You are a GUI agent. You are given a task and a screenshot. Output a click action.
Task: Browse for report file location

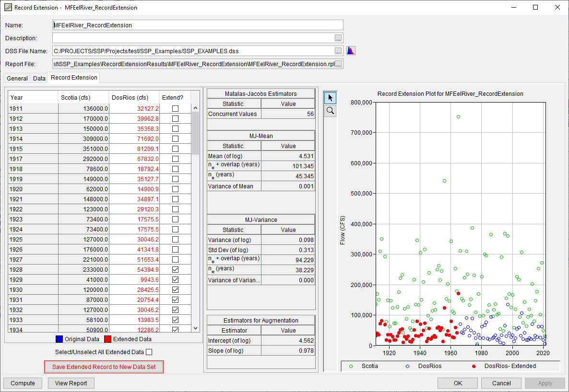(x=338, y=64)
